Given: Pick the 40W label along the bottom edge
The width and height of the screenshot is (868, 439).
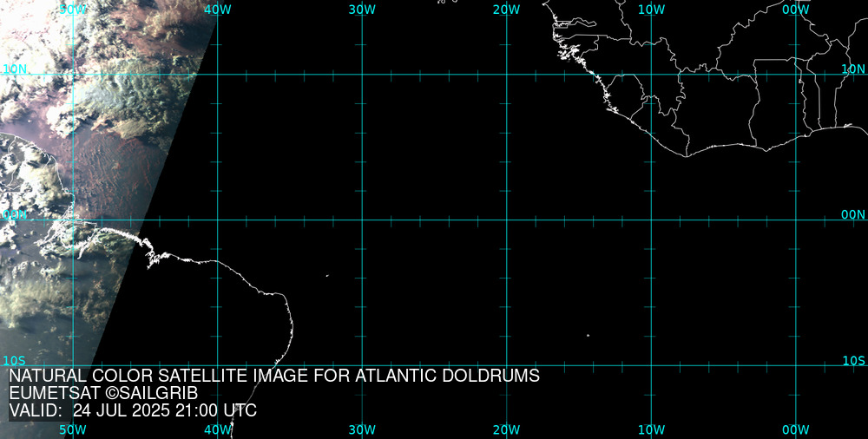Looking at the screenshot, I should coord(218,430).
